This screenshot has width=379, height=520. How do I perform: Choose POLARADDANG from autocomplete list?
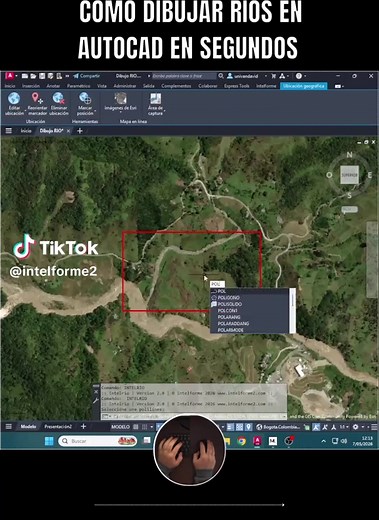tap(249, 324)
